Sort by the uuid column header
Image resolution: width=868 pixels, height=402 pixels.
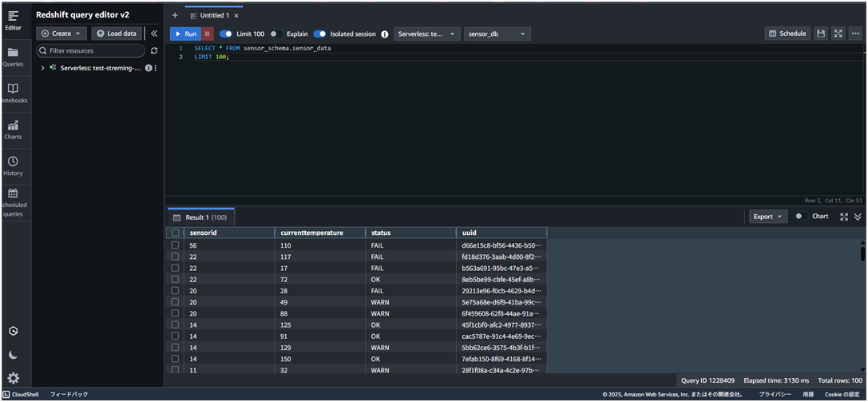tap(501, 233)
